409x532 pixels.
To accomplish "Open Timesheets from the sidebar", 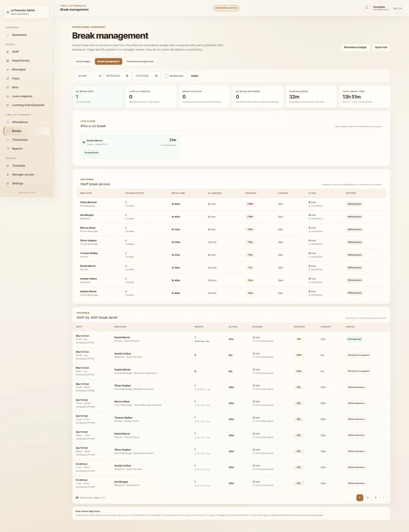I will tap(27, 140).
